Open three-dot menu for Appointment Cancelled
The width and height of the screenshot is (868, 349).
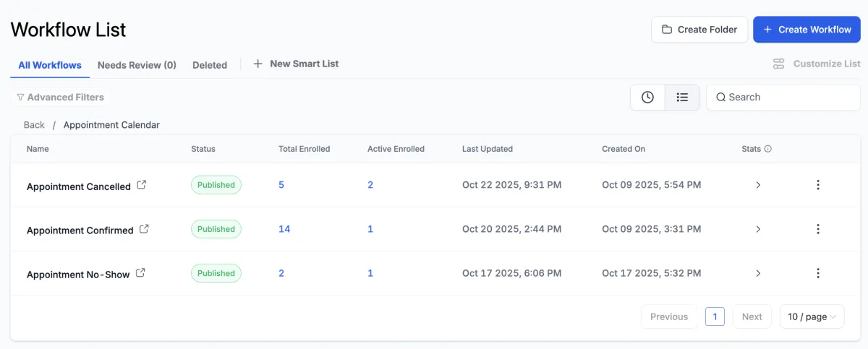818,185
